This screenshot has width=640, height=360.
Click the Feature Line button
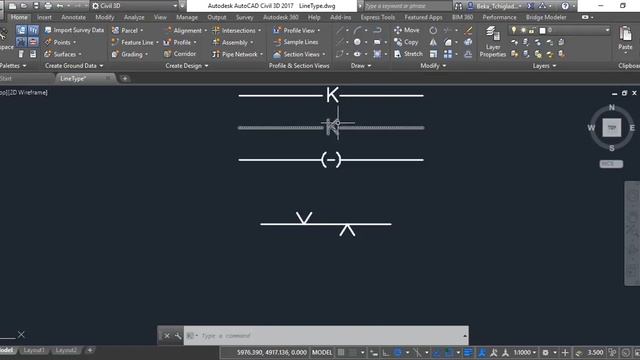tap(135, 42)
